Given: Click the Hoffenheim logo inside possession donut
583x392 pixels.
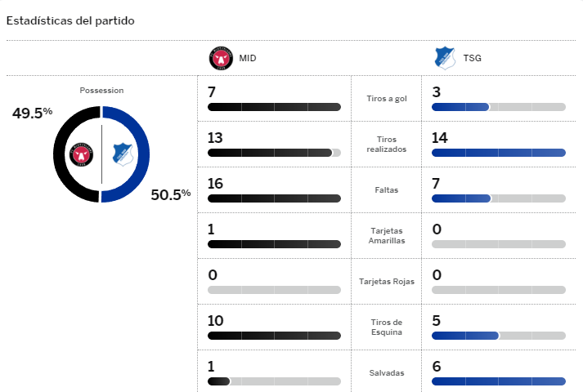Looking at the screenshot, I should (122, 154).
